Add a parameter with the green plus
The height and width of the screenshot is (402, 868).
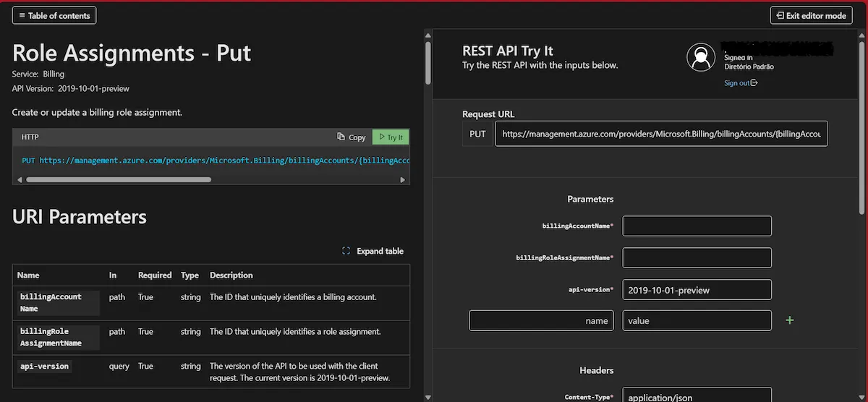tap(790, 320)
